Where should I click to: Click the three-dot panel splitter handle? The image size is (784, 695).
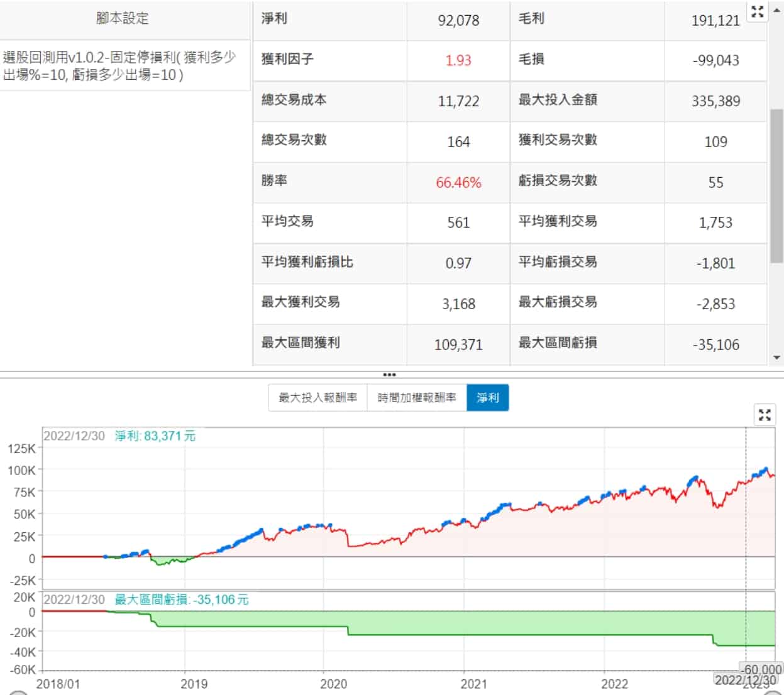(x=389, y=375)
